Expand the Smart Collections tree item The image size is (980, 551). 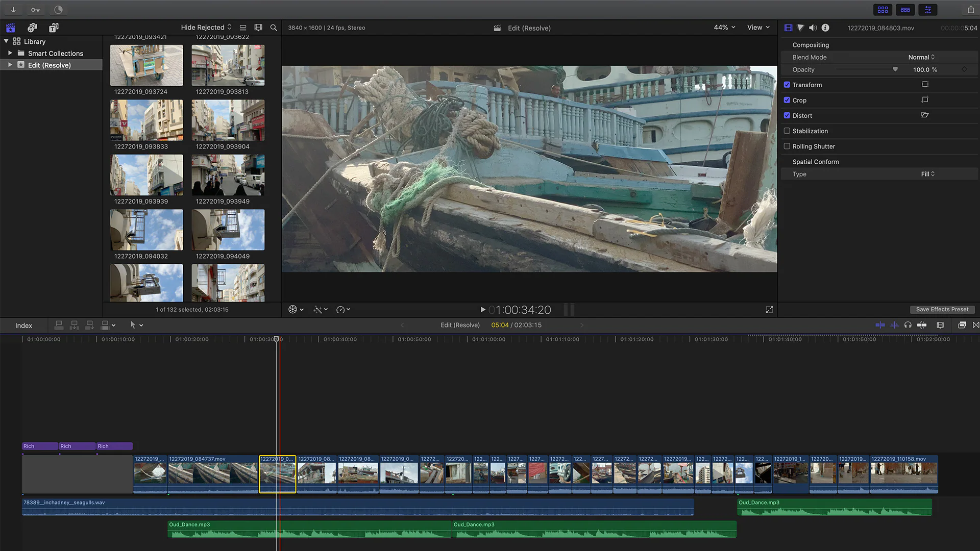[10, 53]
